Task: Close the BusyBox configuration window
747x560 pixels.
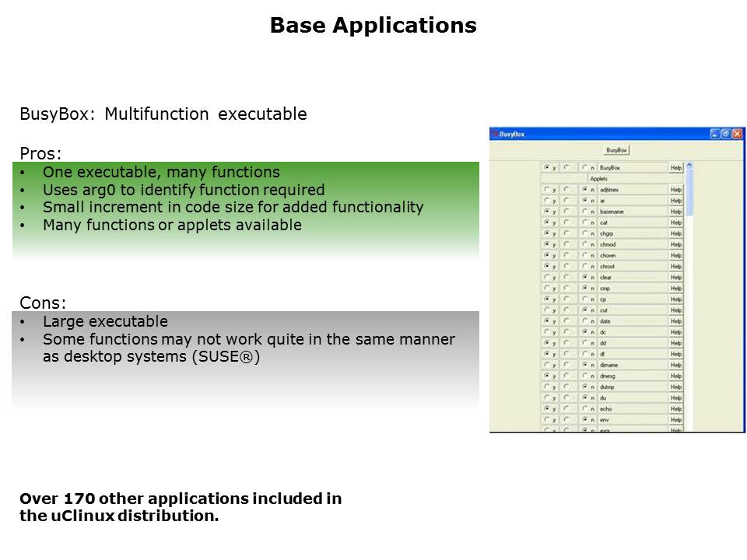Action: 737,134
